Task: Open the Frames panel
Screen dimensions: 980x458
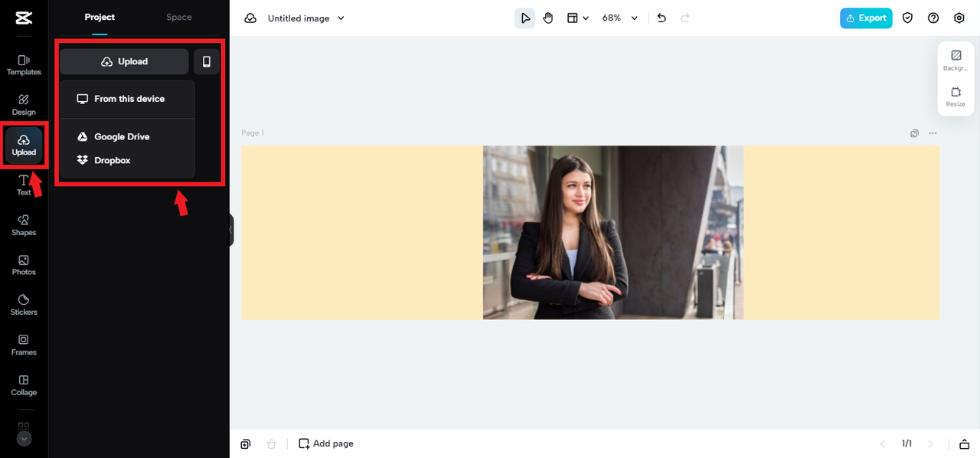Action: pyautogui.click(x=24, y=345)
